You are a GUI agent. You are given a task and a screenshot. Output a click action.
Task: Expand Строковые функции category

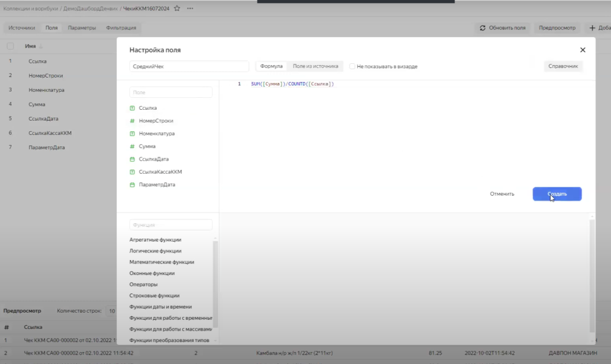[154, 295]
